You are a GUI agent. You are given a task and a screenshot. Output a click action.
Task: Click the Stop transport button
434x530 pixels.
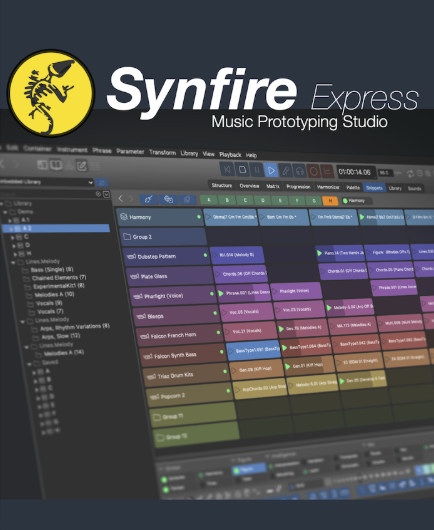coord(242,170)
